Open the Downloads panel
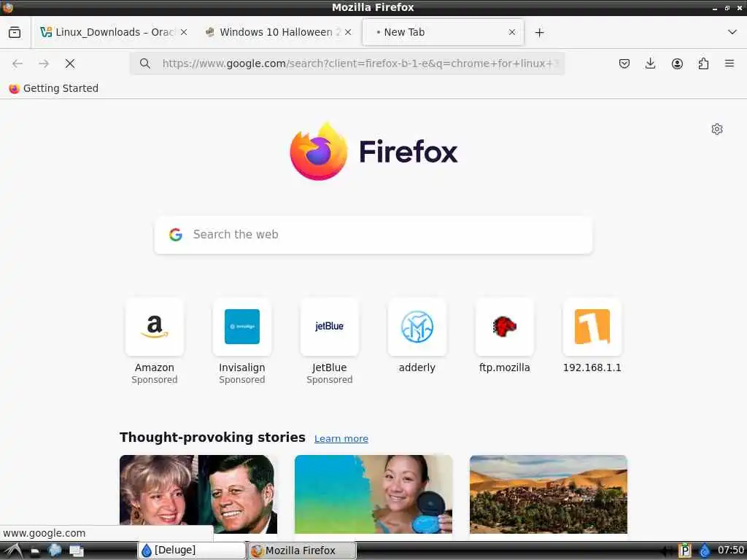 click(x=650, y=63)
